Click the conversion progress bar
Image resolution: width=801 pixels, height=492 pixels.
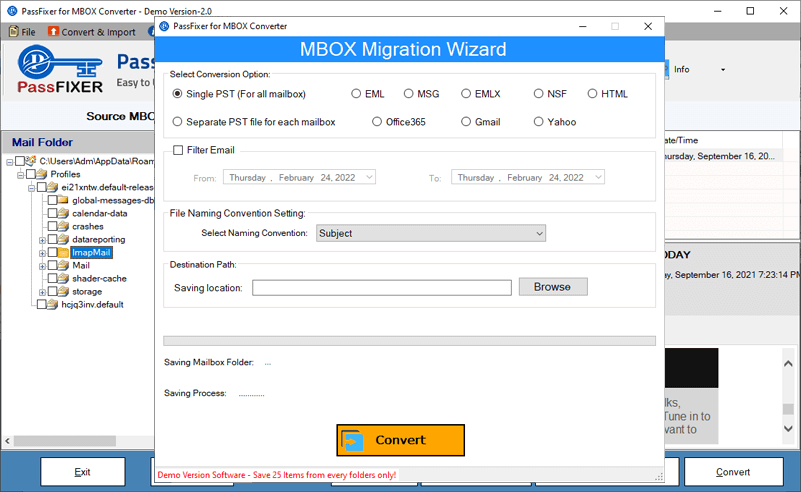click(x=409, y=341)
